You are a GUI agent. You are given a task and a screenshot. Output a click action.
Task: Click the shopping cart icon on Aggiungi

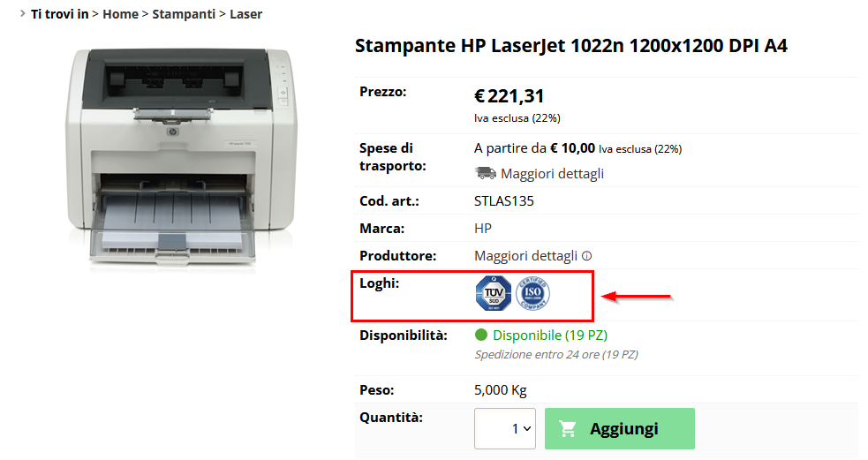[568, 428]
